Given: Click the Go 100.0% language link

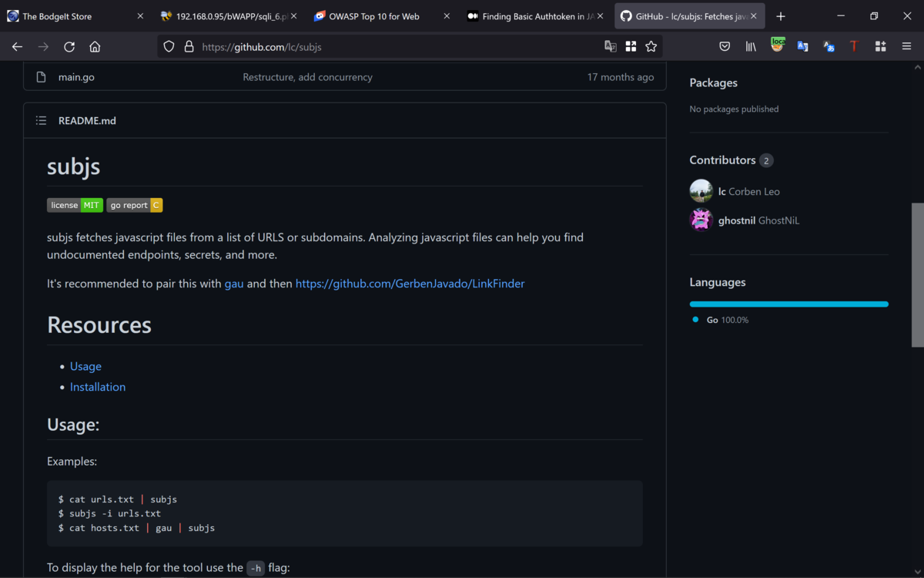Looking at the screenshot, I should point(727,320).
